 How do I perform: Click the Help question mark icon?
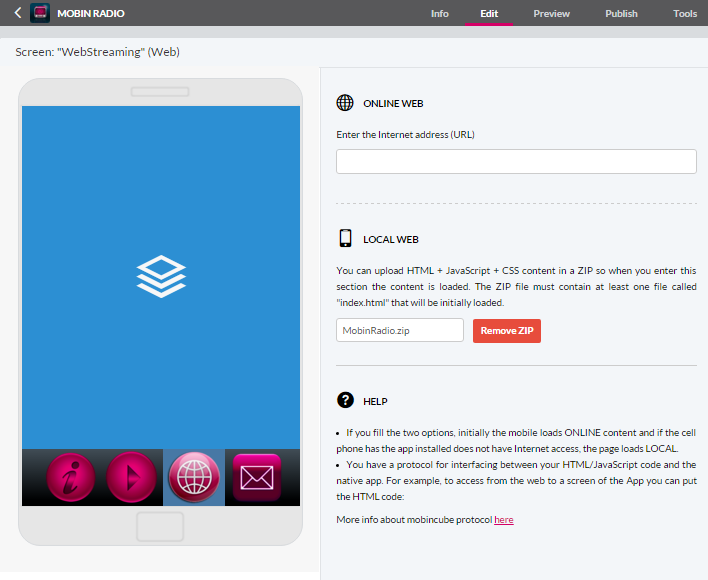coord(345,400)
